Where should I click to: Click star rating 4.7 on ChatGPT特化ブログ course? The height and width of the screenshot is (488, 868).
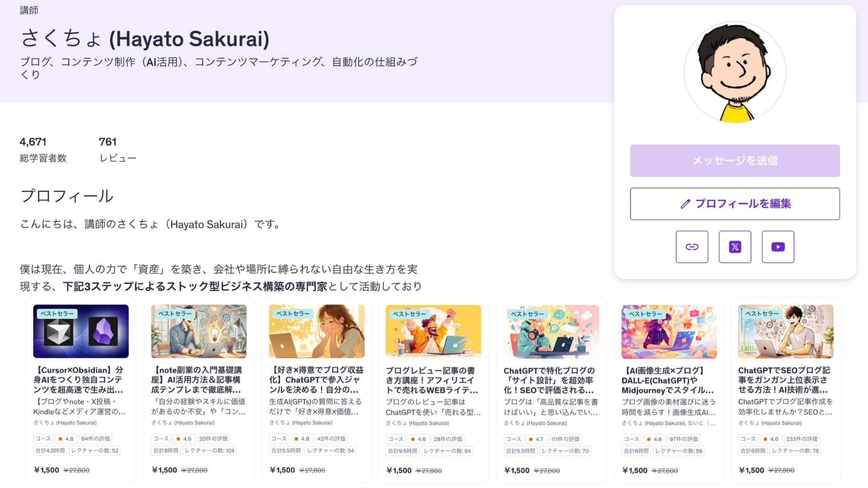click(536, 439)
